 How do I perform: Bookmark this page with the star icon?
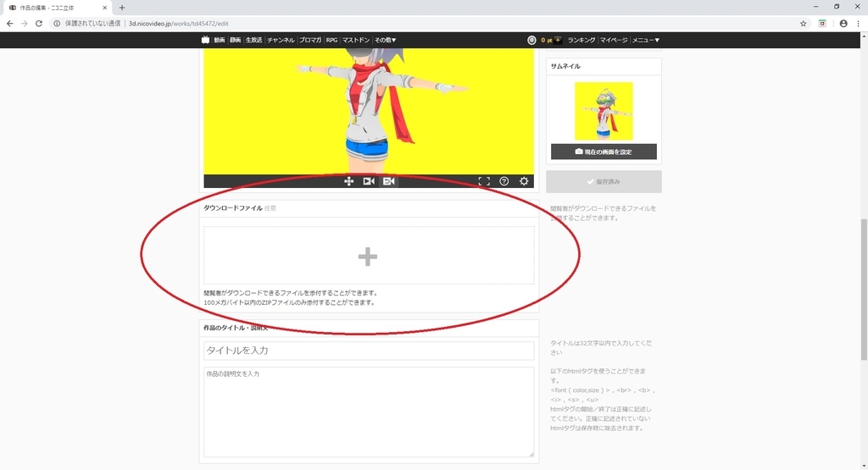pyautogui.click(x=804, y=23)
